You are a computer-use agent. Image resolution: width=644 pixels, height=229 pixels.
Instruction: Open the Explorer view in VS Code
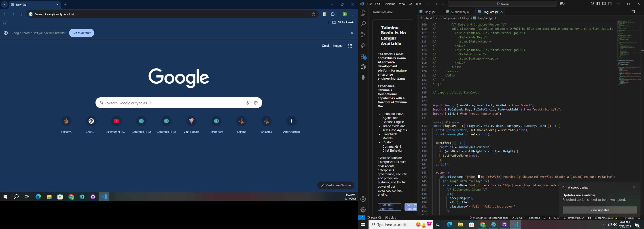click(x=363, y=13)
